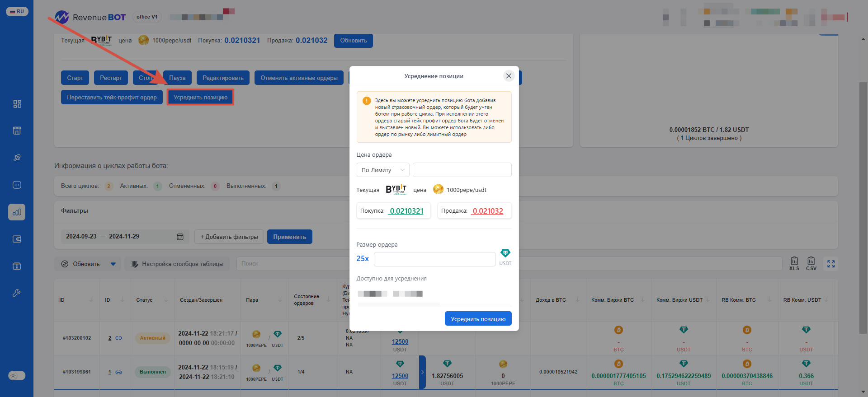Confirm with dialog Усреднить позицию button
The image size is (868, 397).
click(x=478, y=318)
